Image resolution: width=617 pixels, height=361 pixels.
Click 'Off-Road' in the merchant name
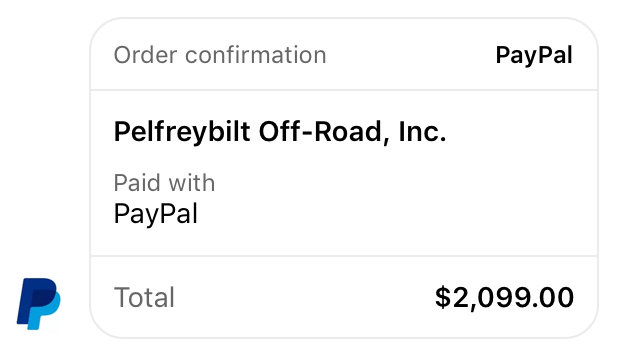pos(320,131)
